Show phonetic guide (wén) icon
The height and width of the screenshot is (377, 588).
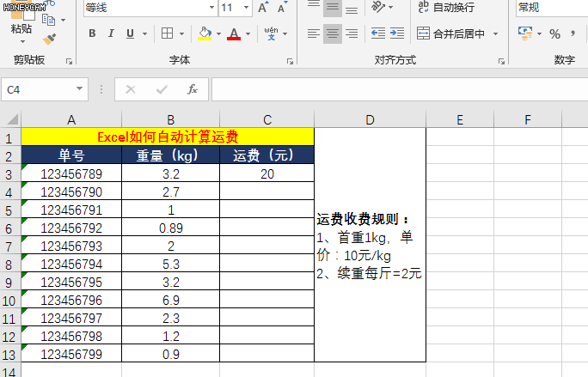pyautogui.click(x=271, y=33)
